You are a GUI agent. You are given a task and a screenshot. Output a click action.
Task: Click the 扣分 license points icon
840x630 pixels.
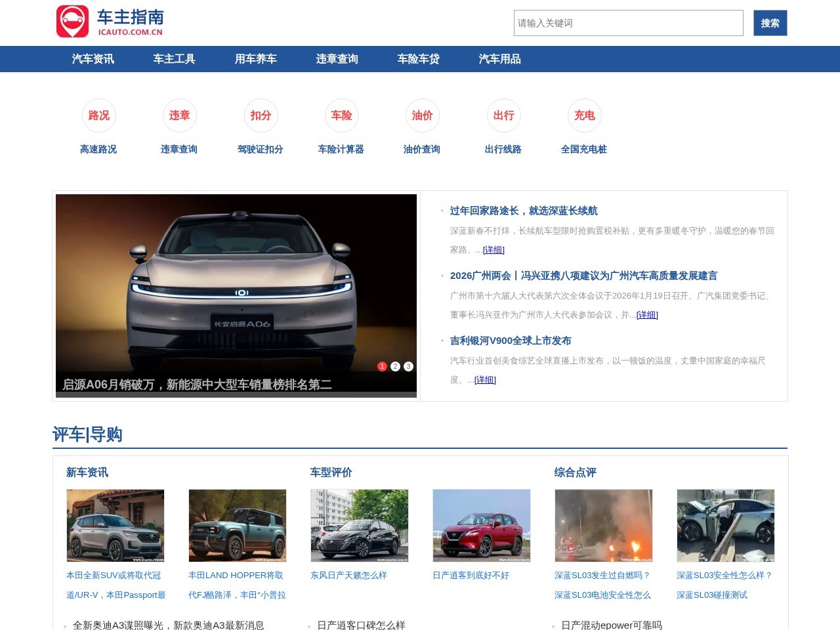coord(261,115)
